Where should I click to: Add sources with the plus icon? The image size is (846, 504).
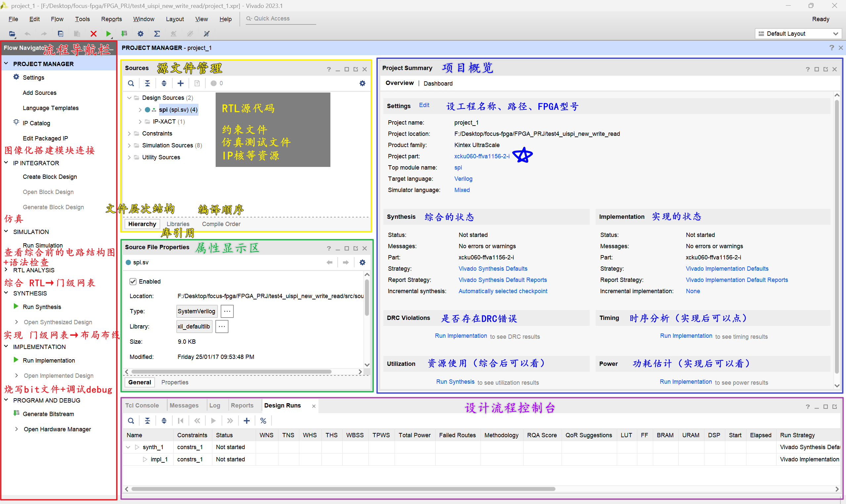pos(181,83)
